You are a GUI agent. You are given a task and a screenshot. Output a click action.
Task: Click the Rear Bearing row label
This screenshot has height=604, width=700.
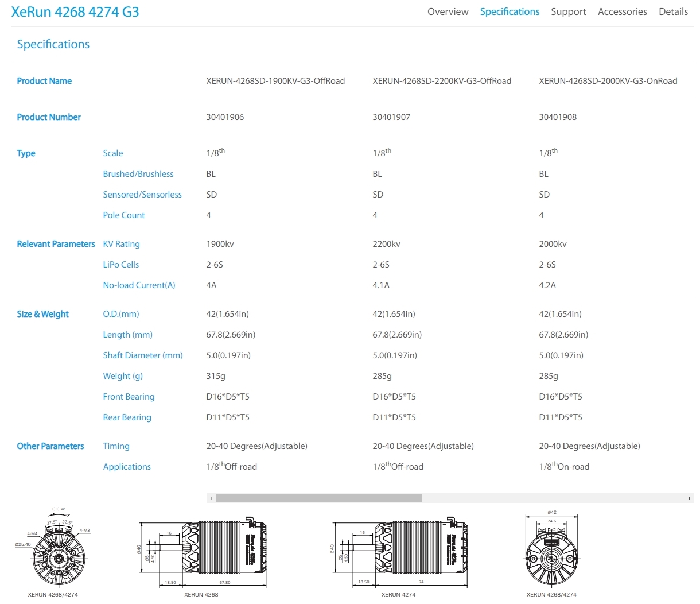[127, 417]
